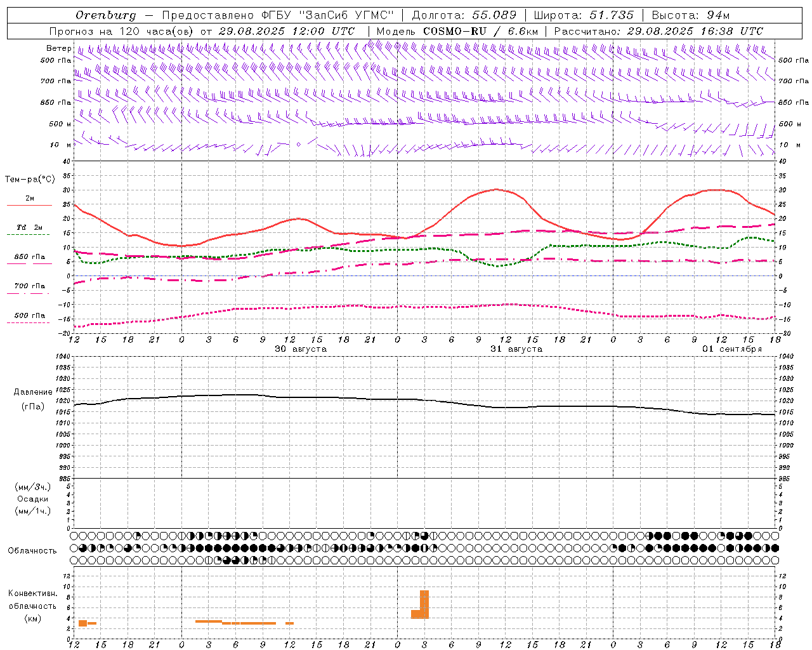Click the 1040 value on left pressure axis

click(63, 356)
